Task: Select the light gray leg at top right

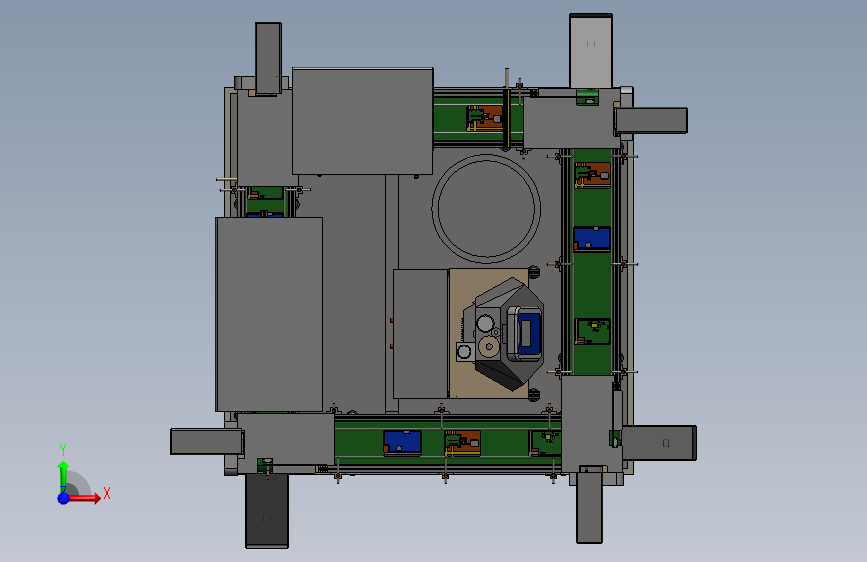Action: [x=591, y=51]
